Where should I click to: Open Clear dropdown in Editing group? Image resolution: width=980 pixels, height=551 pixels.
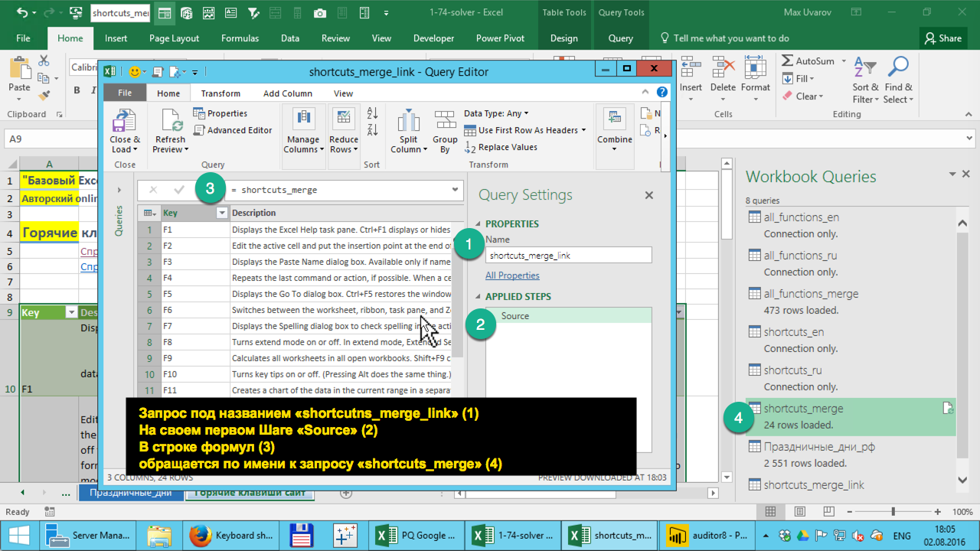(x=802, y=96)
